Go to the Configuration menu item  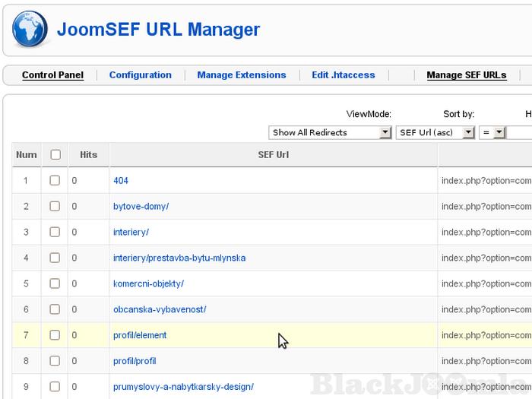140,75
